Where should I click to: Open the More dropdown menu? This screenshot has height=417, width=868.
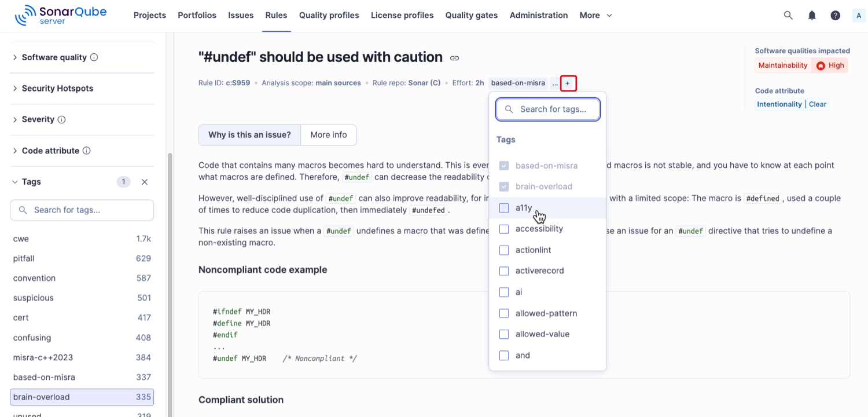tap(595, 16)
